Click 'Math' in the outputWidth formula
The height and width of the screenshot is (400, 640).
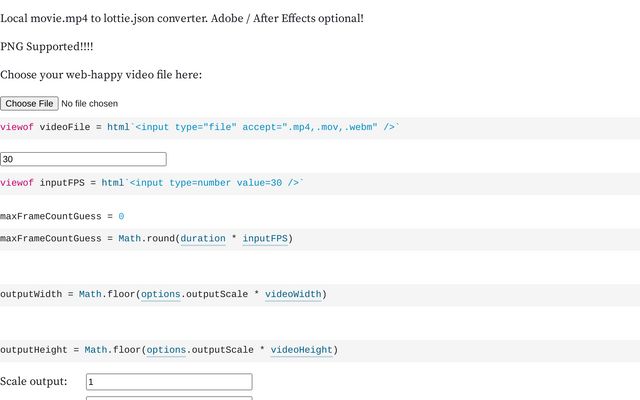click(x=90, y=295)
